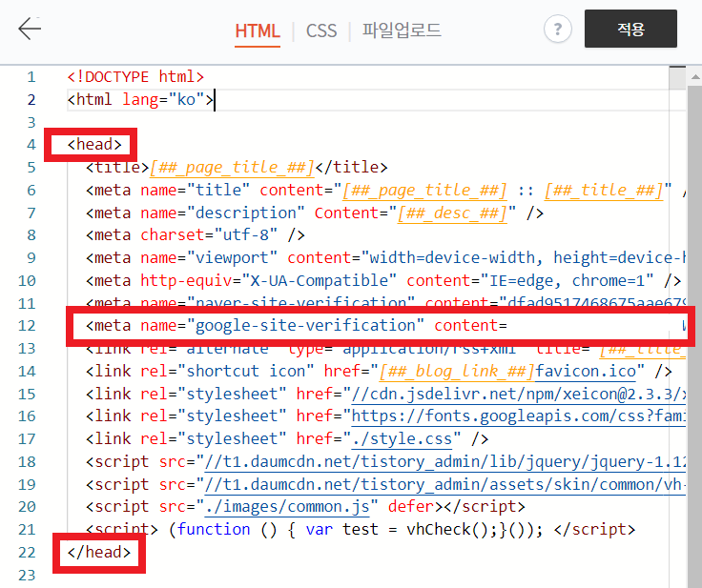Go back with the left arrow icon
Image resolution: width=702 pixels, height=588 pixels.
point(30,29)
